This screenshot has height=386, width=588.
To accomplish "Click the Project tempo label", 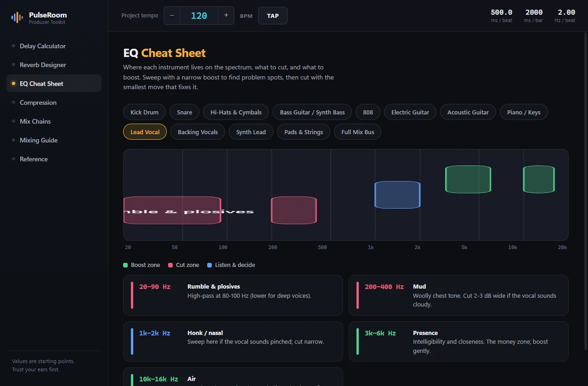I will coord(140,16).
